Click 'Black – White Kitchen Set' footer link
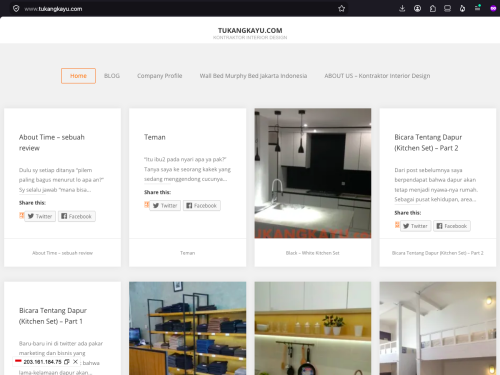This screenshot has width=500, height=375. 313,253
